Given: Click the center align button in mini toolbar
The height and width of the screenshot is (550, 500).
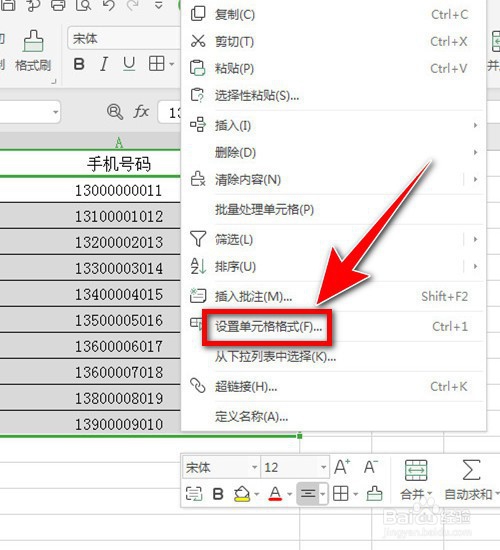Looking at the screenshot, I should [308, 494].
